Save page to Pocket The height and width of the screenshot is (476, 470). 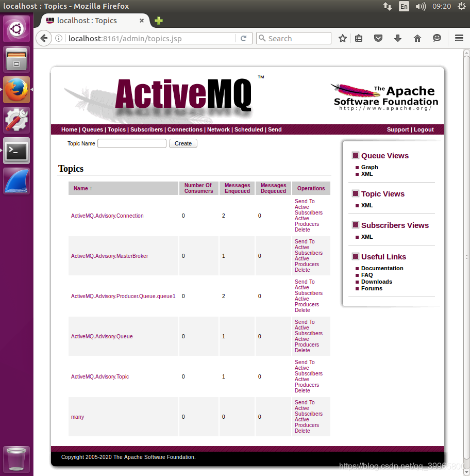378,38
